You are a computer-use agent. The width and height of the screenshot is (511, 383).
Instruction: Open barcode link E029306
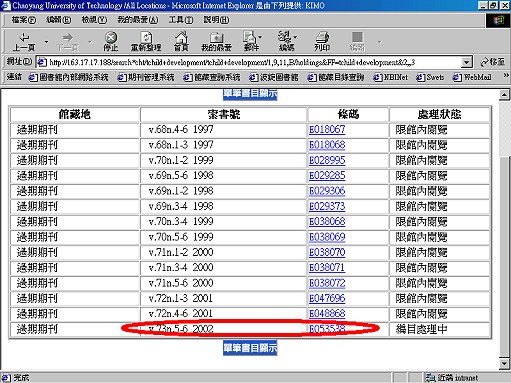pyautogui.click(x=327, y=191)
